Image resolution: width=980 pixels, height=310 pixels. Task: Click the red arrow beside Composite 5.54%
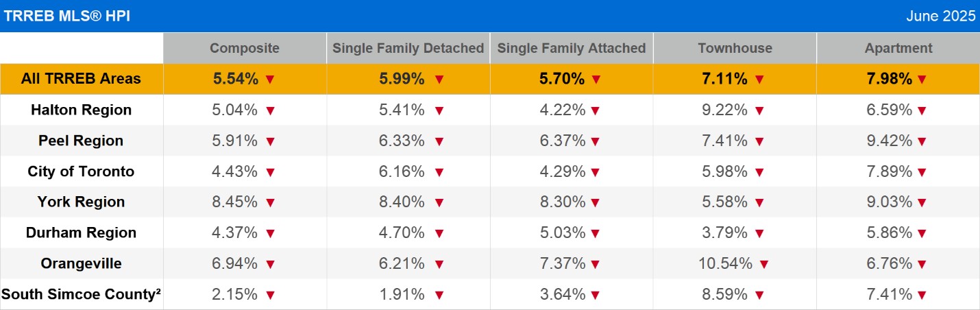point(270,80)
